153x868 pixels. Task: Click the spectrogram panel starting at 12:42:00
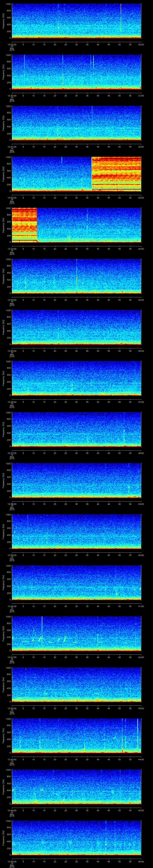click(x=76, y=685)
